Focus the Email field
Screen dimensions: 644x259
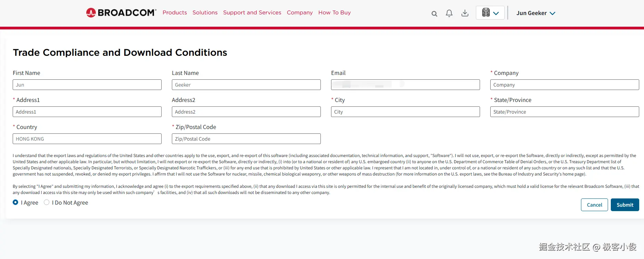(405, 85)
